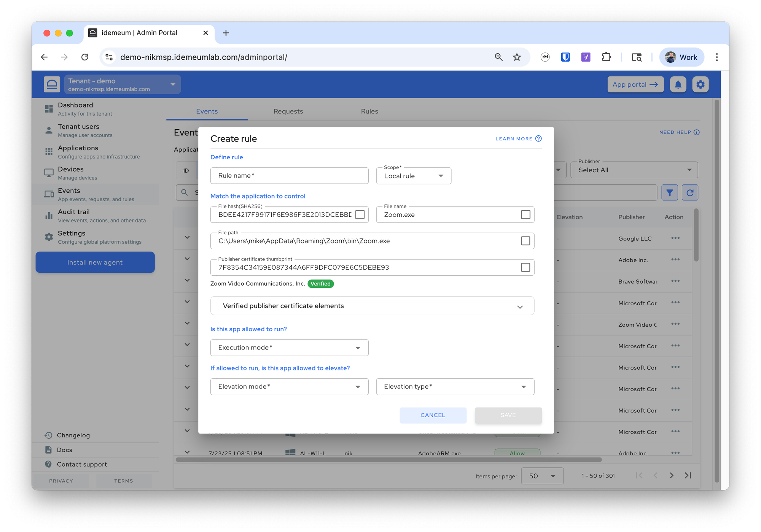Open Events in the sidebar menu

pyautogui.click(x=95, y=194)
